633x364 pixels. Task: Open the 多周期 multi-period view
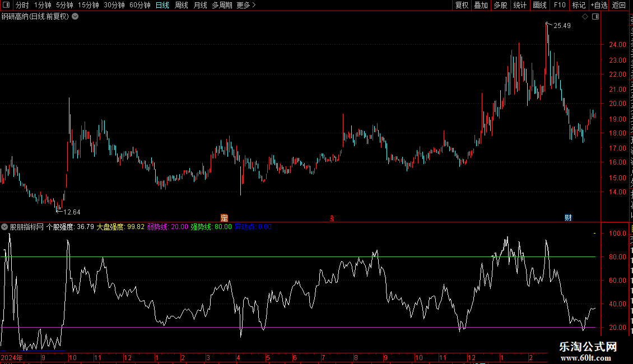pyautogui.click(x=222, y=5)
